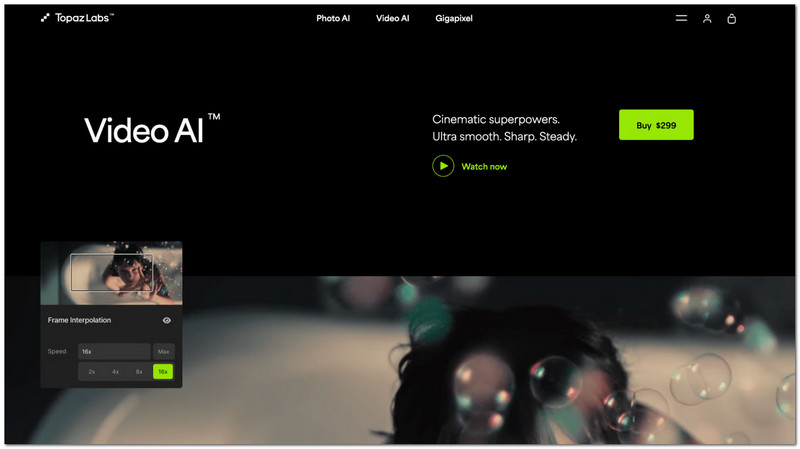800x449 pixels.
Task: Select the 4x speed option
Action: 115,372
